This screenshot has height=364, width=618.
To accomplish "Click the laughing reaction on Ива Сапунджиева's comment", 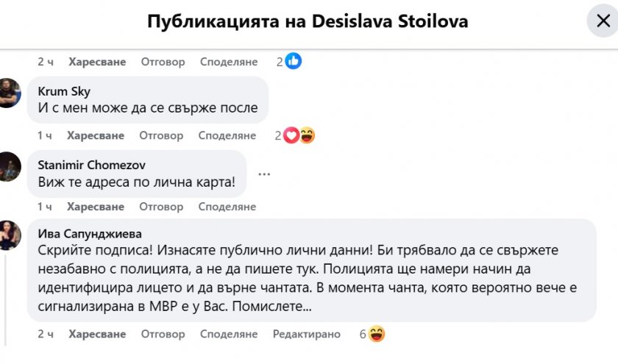I will click(377, 334).
